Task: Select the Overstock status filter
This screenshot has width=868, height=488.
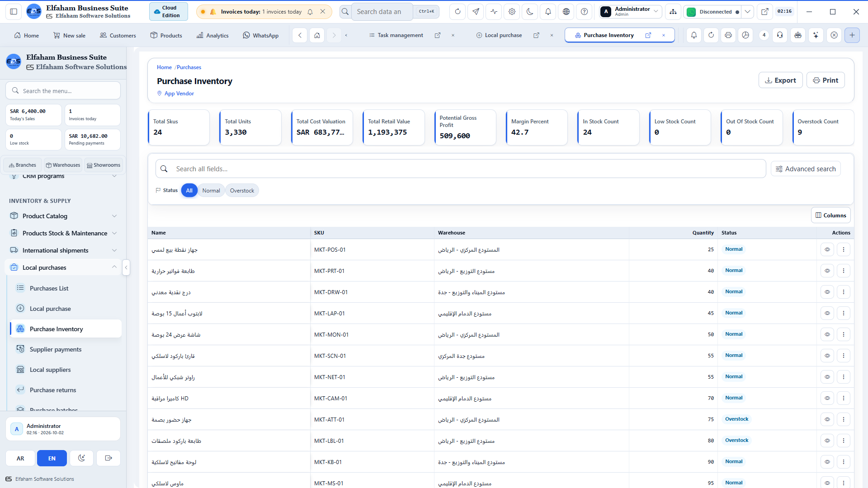Action: coord(242,191)
